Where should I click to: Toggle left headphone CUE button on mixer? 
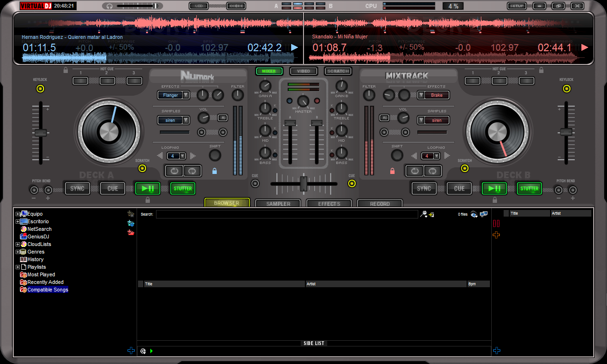pos(255,183)
